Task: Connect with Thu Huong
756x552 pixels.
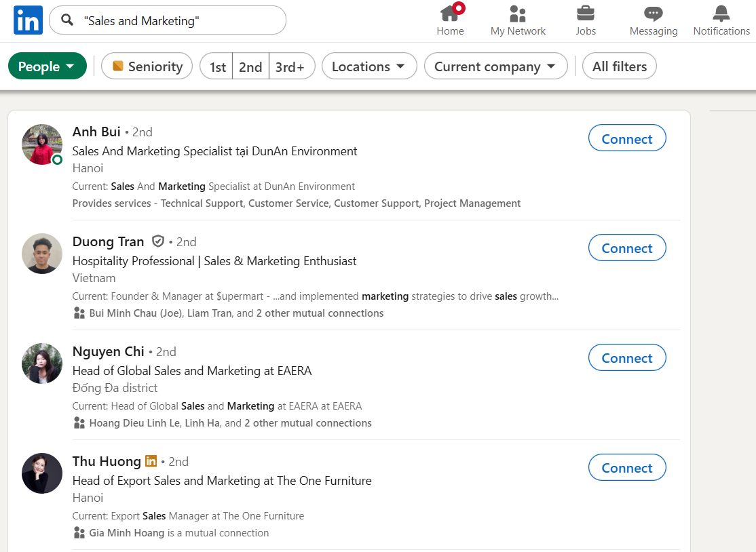Action: (627, 468)
